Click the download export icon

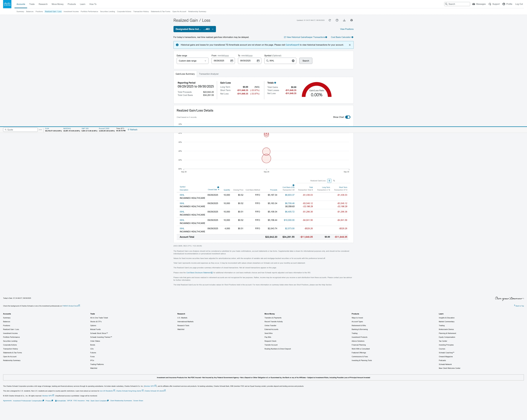(344, 20)
